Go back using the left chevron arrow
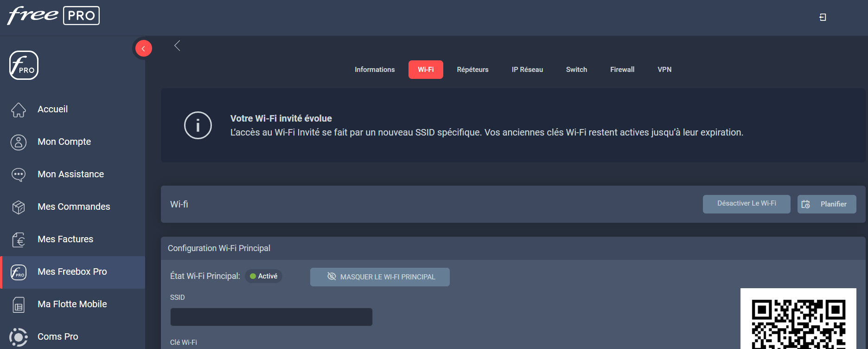The image size is (868, 349). pos(177,45)
